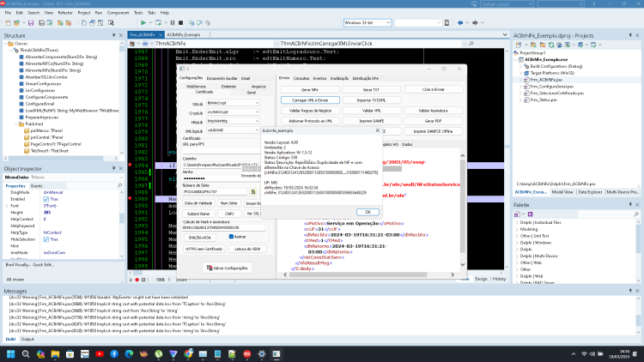
Task: Click the Add file to project icon
Action: point(60,23)
